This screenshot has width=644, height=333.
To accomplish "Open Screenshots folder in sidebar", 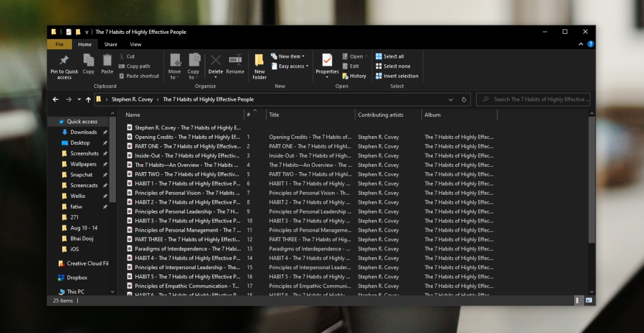I will (x=84, y=153).
